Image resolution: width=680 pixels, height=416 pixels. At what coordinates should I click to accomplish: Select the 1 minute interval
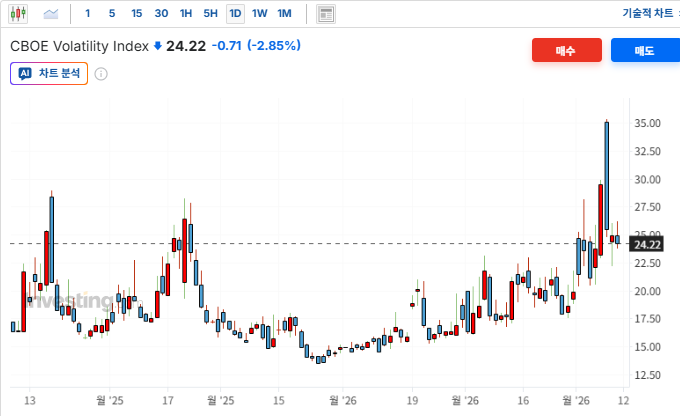tap(88, 13)
